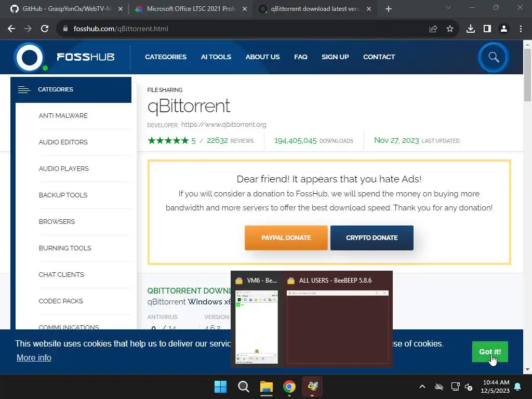This screenshot has width=532, height=399.
Task: Reload the FossHub page
Action: click(x=45, y=29)
